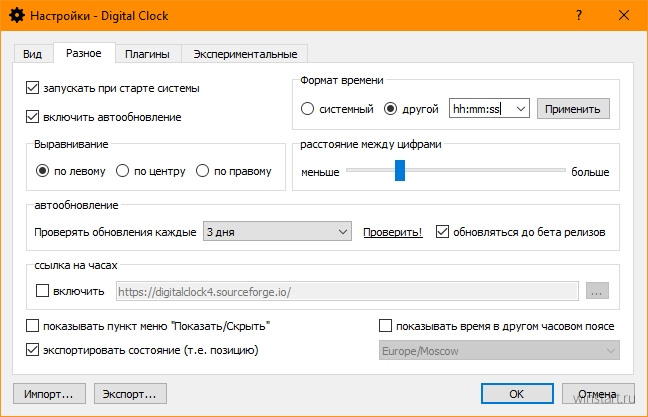The width and height of the screenshot is (648, 417).
Task: Open the 3 дня update interval dropdown
Action: pyautogui.click(x=277, y=231)
